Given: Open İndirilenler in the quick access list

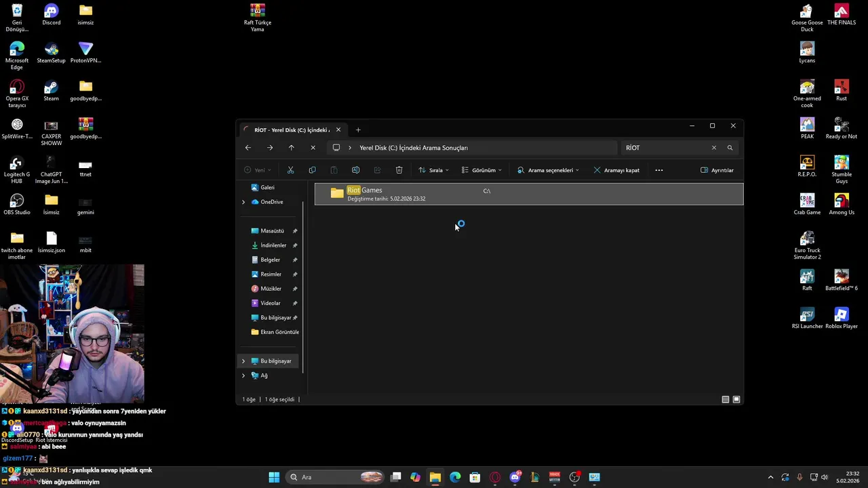Looking at the screenshot, I should tap(273, 245).
